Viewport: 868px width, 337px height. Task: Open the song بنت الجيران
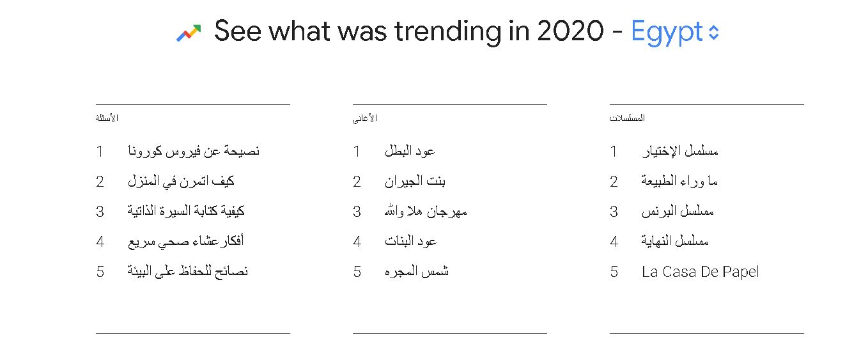(415, 182)
